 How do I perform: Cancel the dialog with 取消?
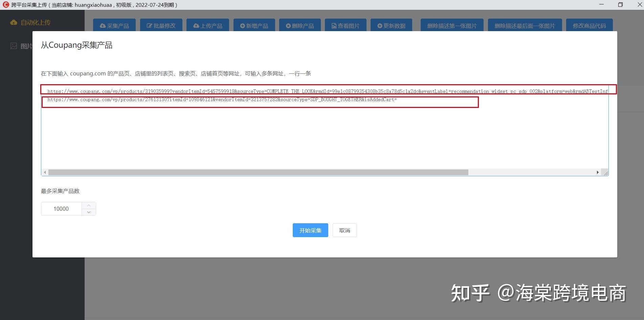(x=345, y=230)
